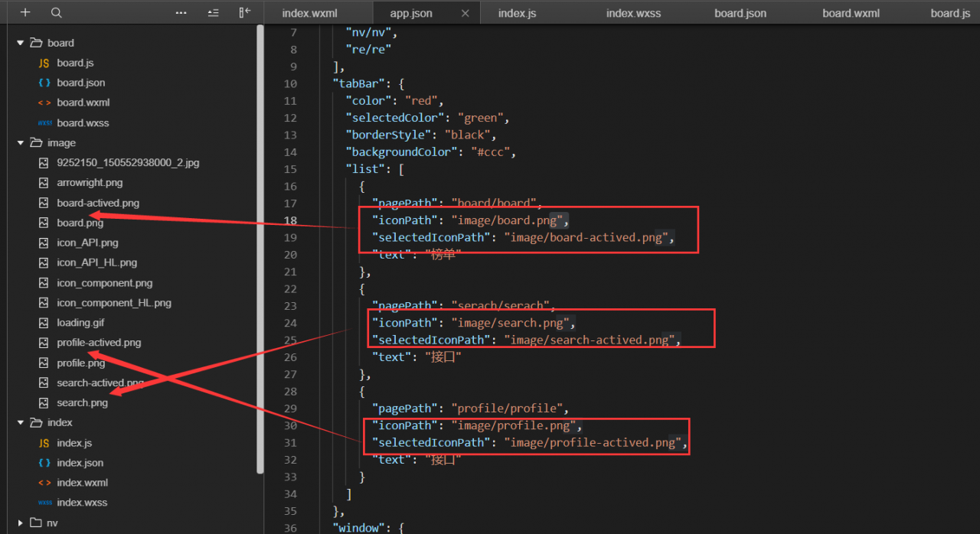Select profile.png file

(80, 363)
